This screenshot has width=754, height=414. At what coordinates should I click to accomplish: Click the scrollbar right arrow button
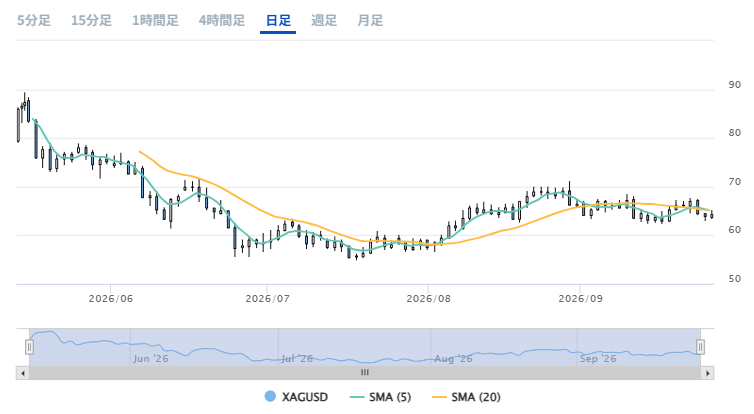[x=708, y=373]
